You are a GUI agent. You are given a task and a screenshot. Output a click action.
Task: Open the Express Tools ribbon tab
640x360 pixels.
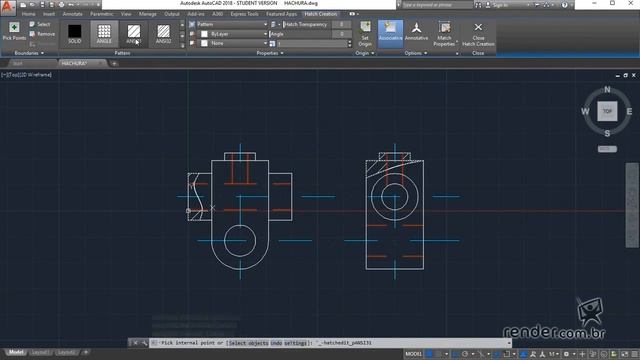[x=244, y=14]
